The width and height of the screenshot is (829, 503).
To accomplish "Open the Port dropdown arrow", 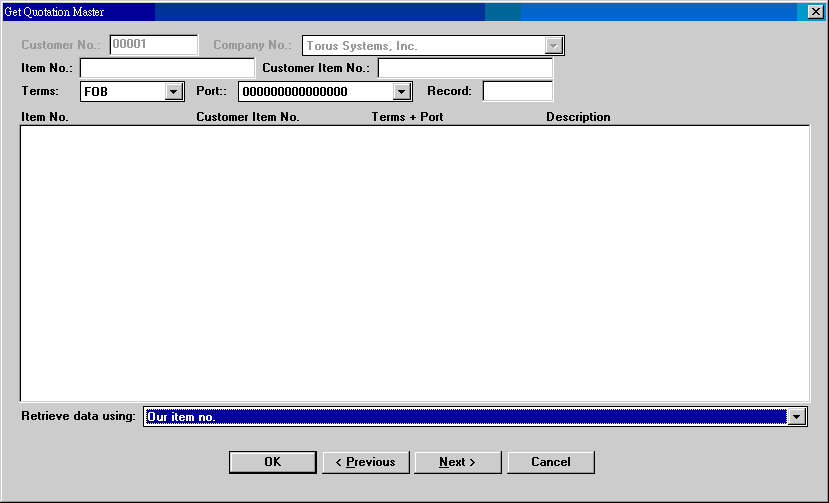I will 402,92.
